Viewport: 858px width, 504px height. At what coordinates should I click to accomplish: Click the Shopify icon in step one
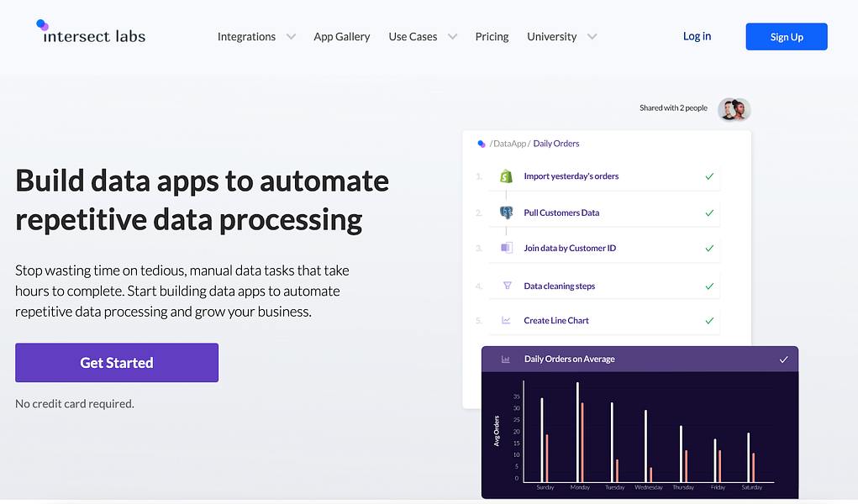tap(506, 176)
